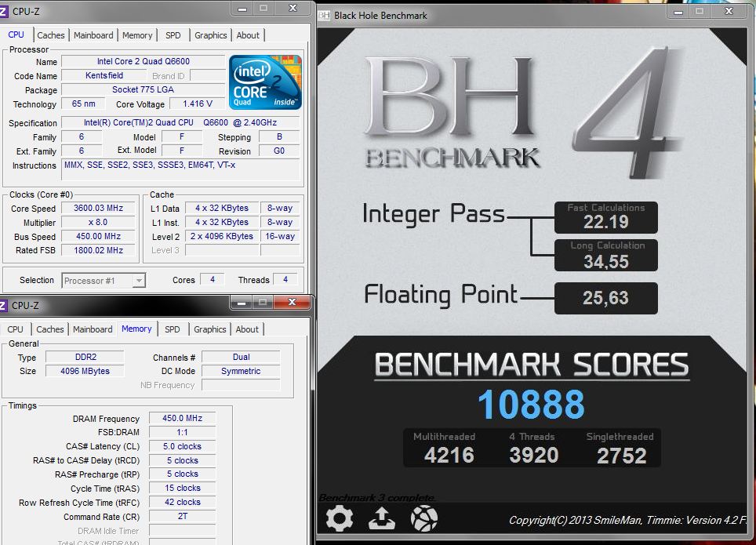
Task: Select the Row Refresh Cycle Time value 42 clocks
Action: coord(182,502)
